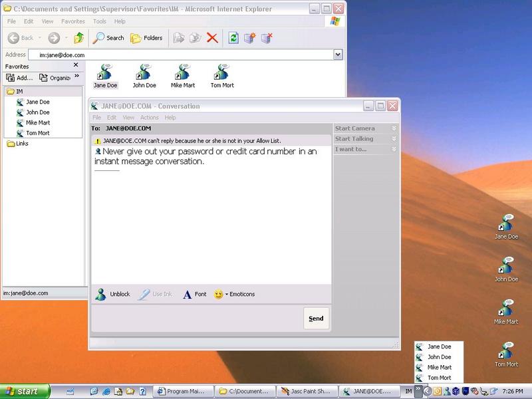Click Organize in the Favorites pane

point(55,78)
